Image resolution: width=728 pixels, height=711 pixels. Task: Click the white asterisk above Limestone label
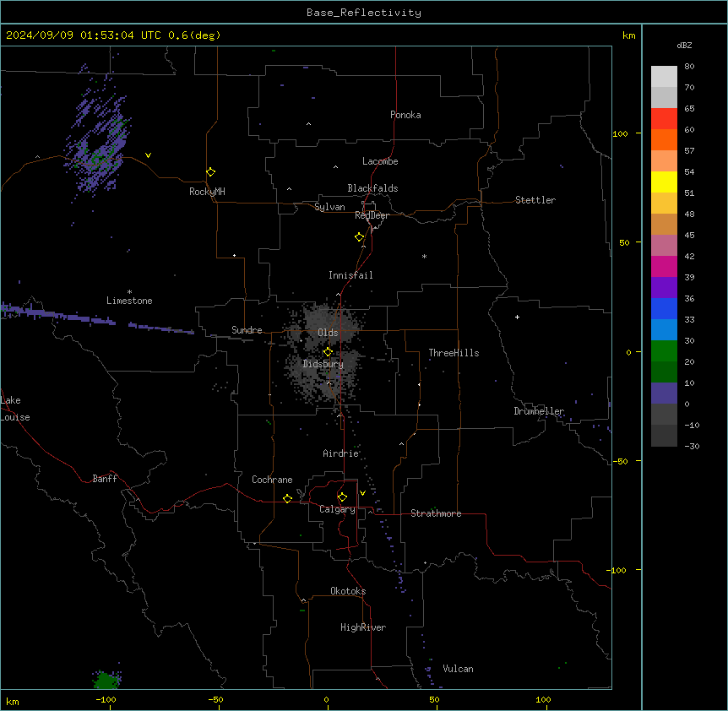click(129, 292)
